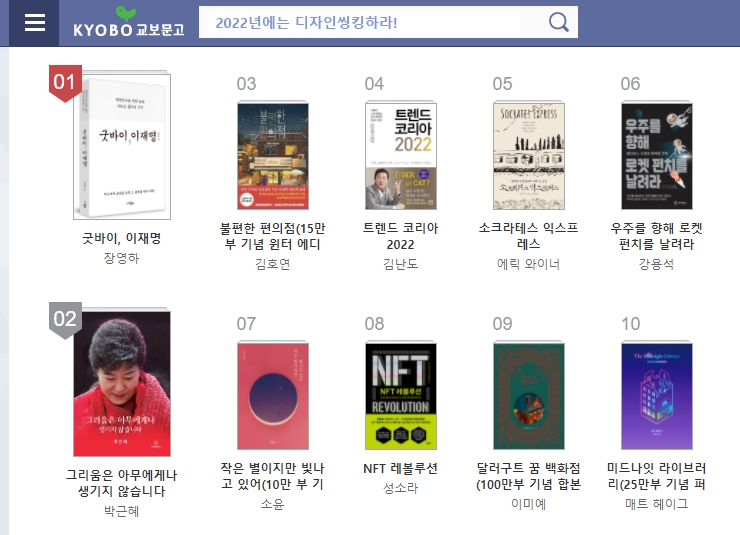740x535 pixels.
Task: Open cover of 트렌드 코리아 2022
Action: tap(401, 156)
